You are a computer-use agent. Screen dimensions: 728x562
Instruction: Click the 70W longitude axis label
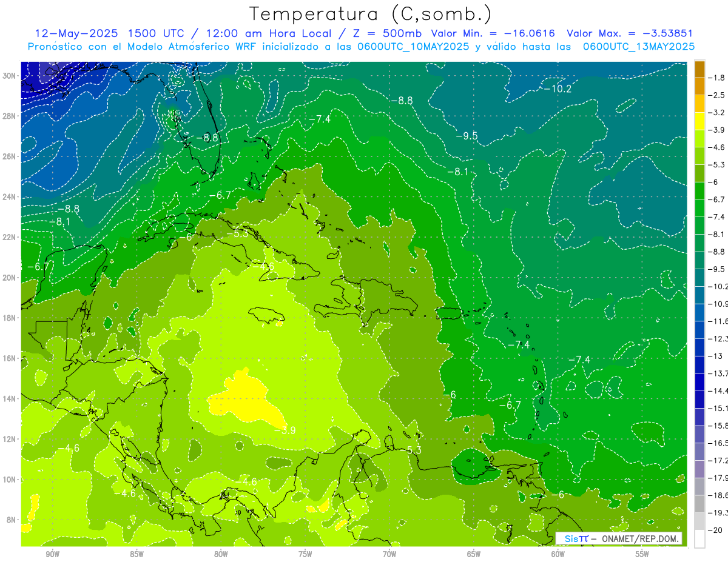[389, 554]
